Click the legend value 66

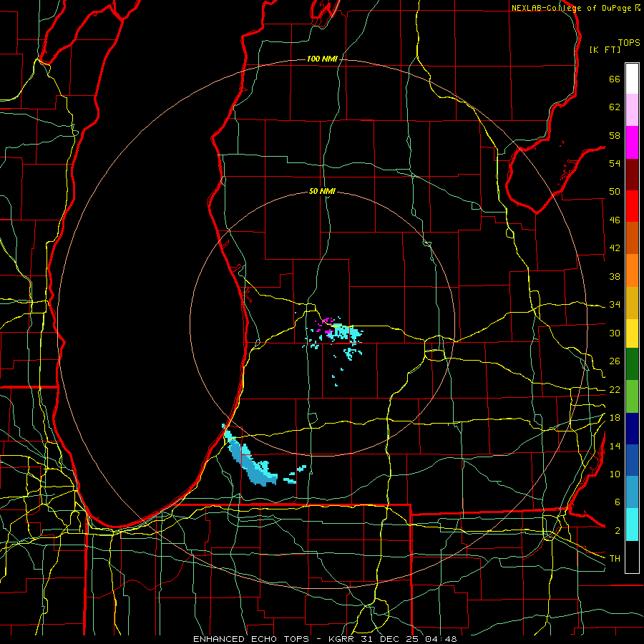coord(615,79)
